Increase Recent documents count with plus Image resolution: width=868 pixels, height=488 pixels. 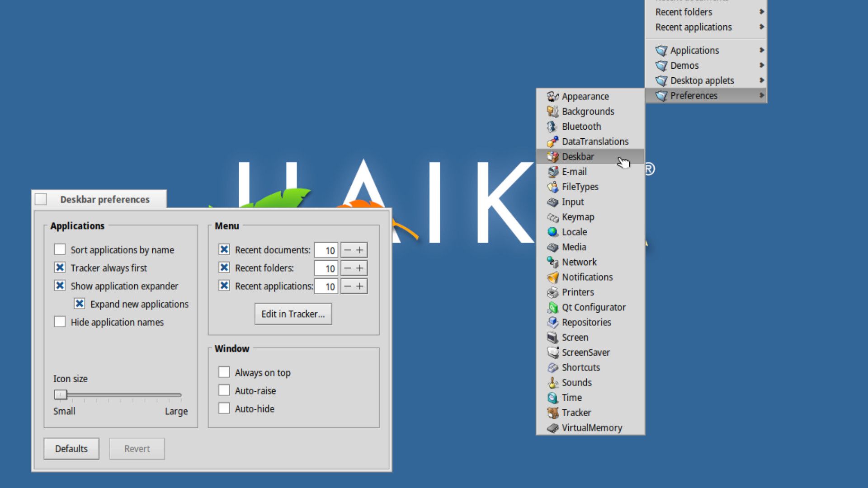(360, 250)
